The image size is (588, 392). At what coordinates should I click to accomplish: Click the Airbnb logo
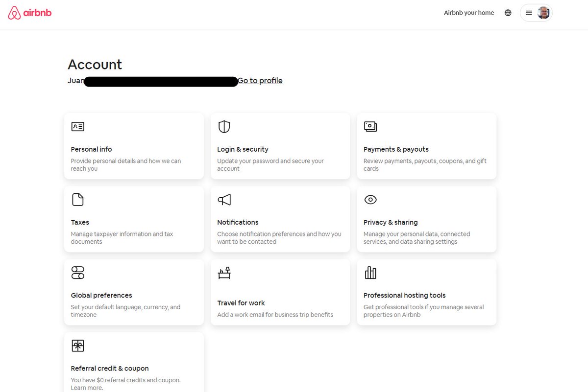tap(30, 13)
